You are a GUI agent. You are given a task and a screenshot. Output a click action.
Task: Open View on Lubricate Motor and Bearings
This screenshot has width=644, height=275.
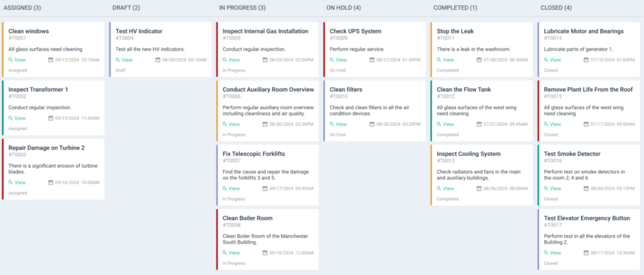(x=552, y=60)
